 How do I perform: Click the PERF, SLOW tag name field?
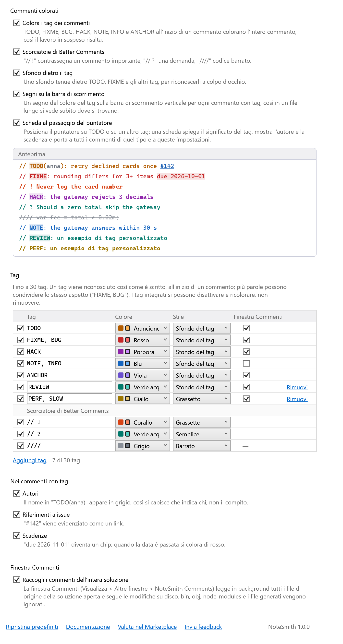(x=69, y=398)
